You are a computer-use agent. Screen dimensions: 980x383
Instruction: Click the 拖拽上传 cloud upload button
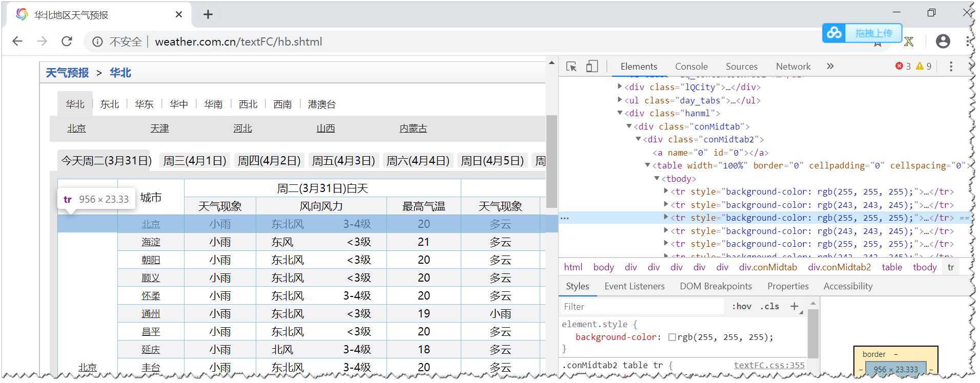click(862, 33)
